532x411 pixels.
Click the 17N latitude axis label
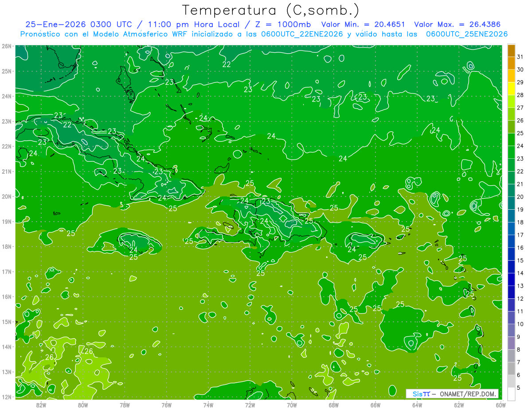point(7,271)
